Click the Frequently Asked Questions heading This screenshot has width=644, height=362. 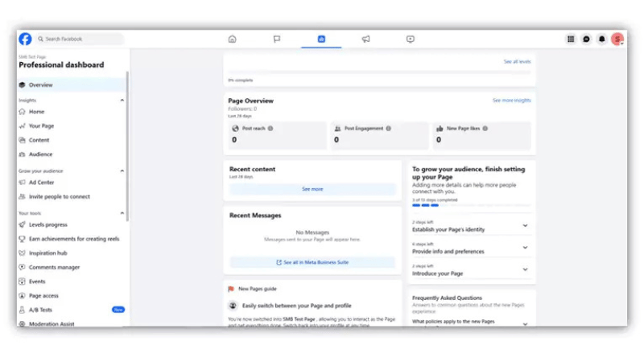pyautogui.click(x=447, y=298)
